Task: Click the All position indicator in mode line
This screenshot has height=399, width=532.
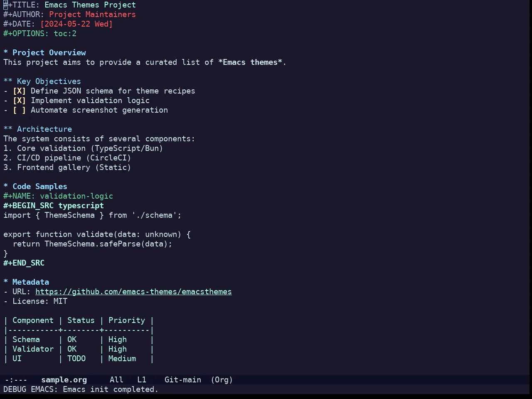Action: click(x=116, y=380)
